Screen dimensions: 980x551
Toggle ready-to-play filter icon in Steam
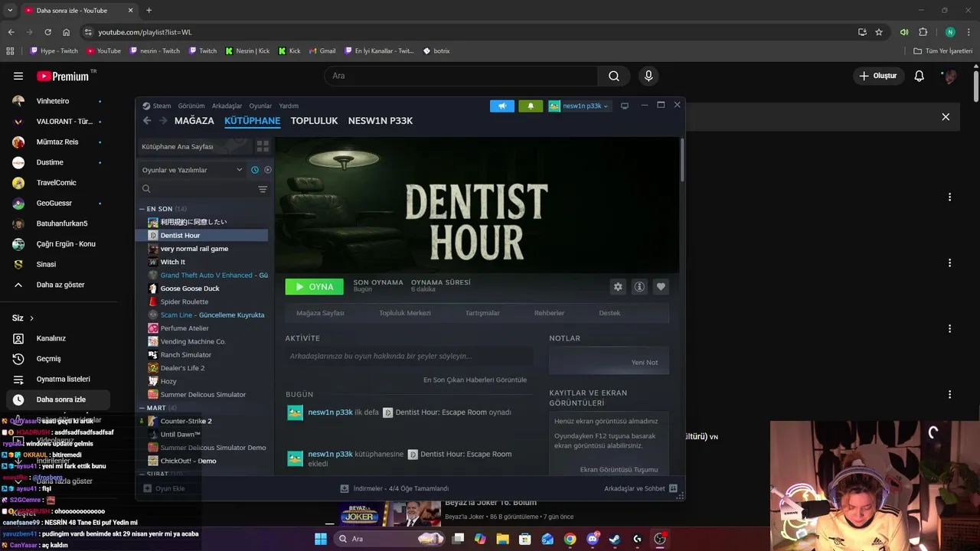point(268,170)
